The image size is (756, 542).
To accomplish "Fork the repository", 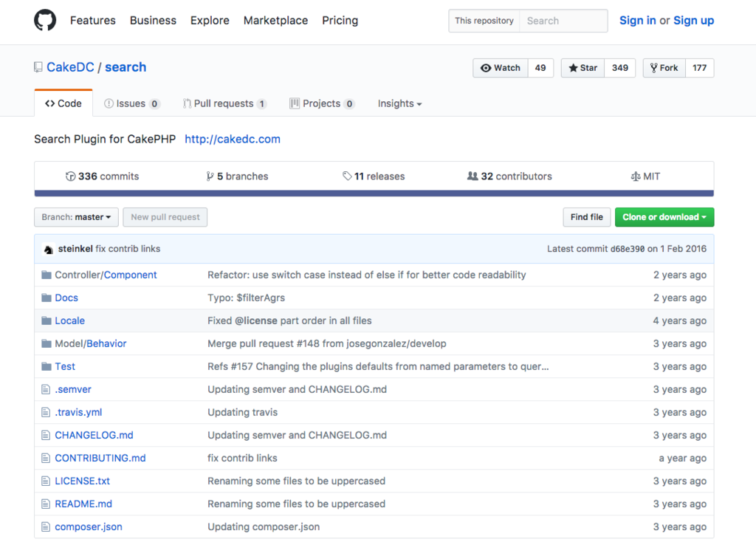I will point(664,68).
